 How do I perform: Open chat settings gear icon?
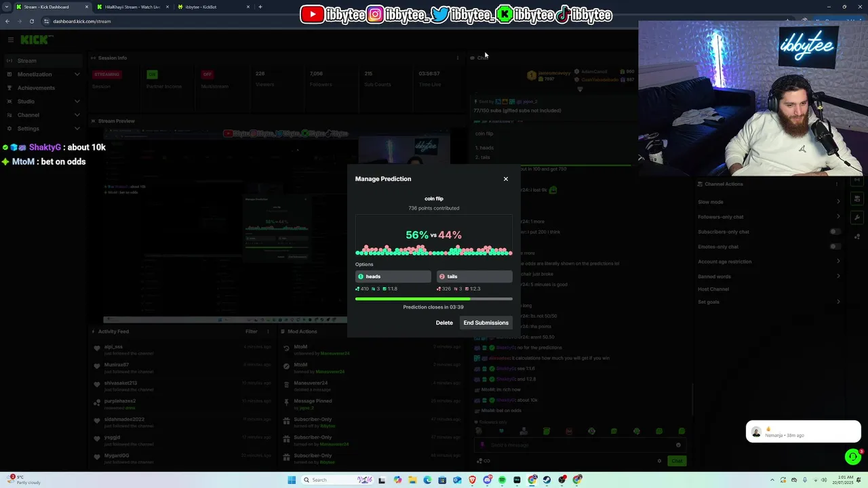(659, 461)
